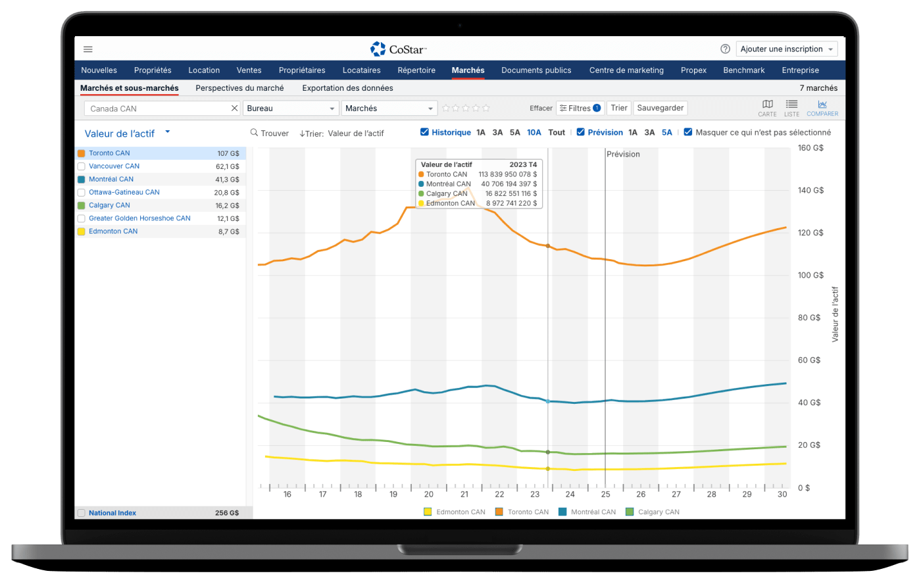Select the COMPARER chart view
The height and width of the screenshot is (588, 921).
tap(822, 108)
